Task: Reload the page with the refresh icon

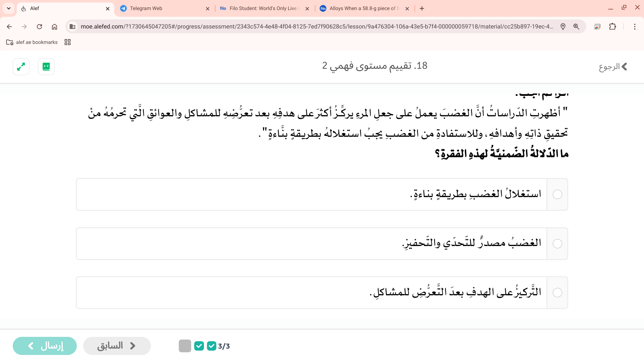Action: click(x=39, y=26)
